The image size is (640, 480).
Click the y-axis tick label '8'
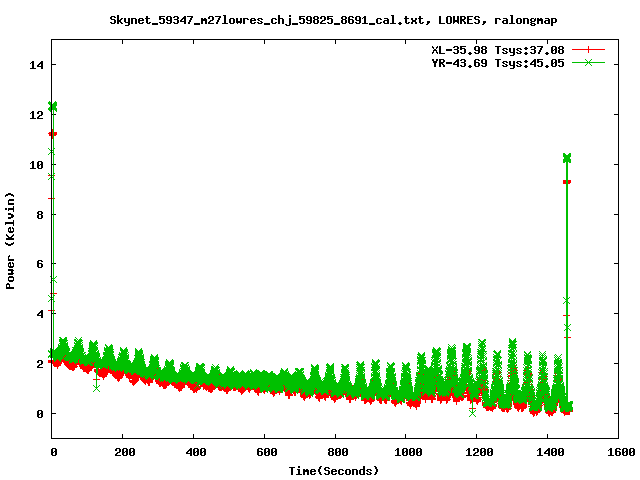(40, 214)
